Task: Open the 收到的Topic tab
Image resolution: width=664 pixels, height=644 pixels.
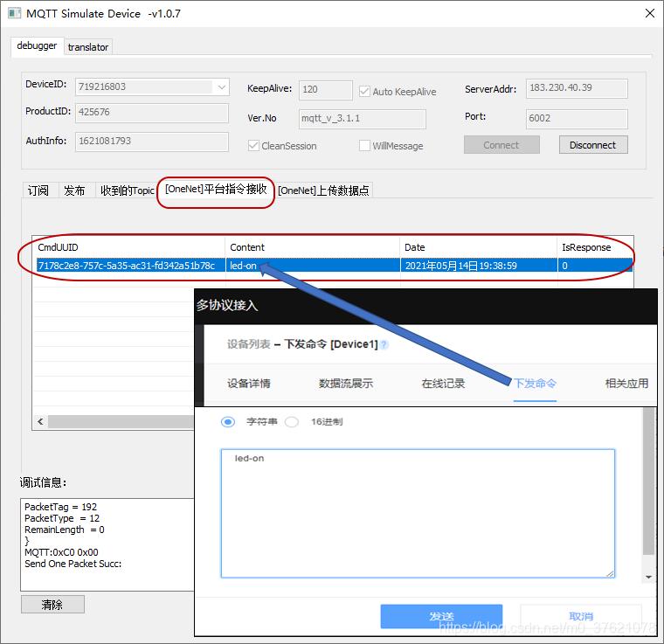Action: (x=127, y=190)
